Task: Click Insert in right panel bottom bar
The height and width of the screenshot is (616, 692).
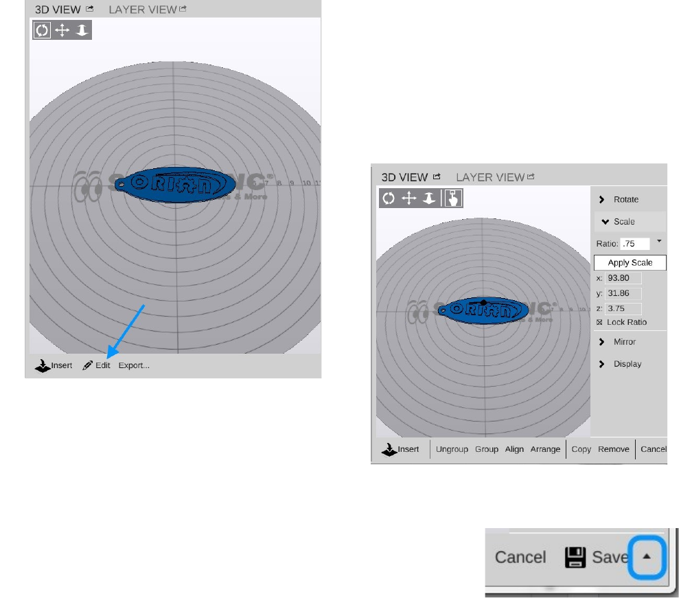Action: (x=400, y=450)
